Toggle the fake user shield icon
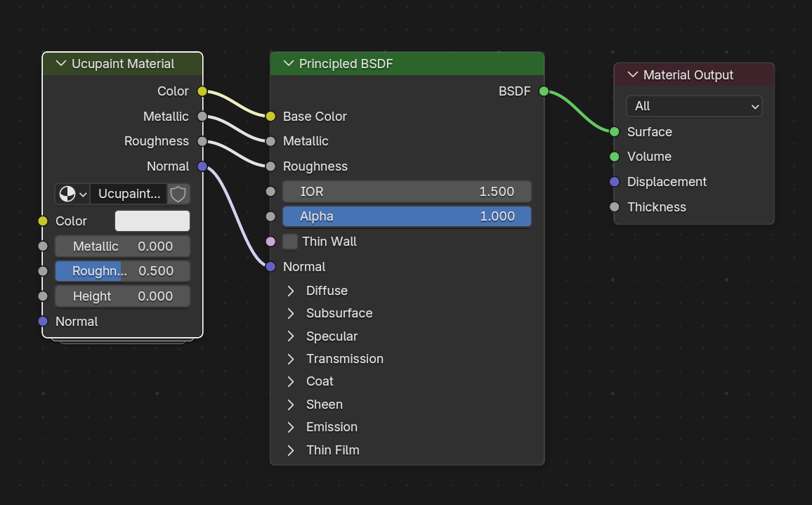This screenshot has height=505, width=812. 178,194
